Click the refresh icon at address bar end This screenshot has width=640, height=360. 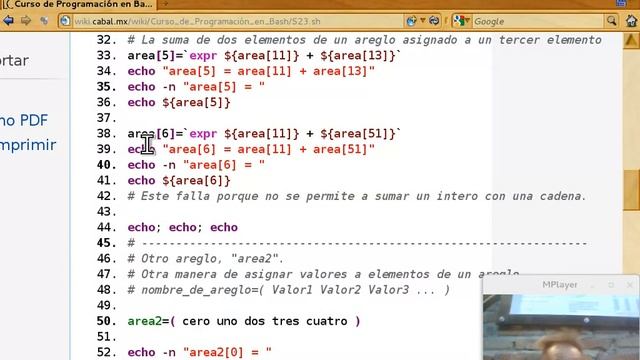click(x=434, y=21)
